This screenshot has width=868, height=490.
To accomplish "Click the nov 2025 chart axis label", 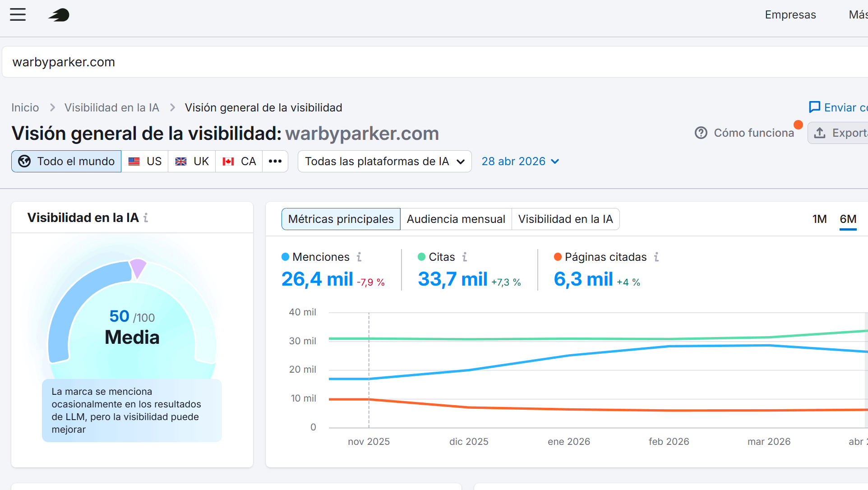I will (369, 442).
